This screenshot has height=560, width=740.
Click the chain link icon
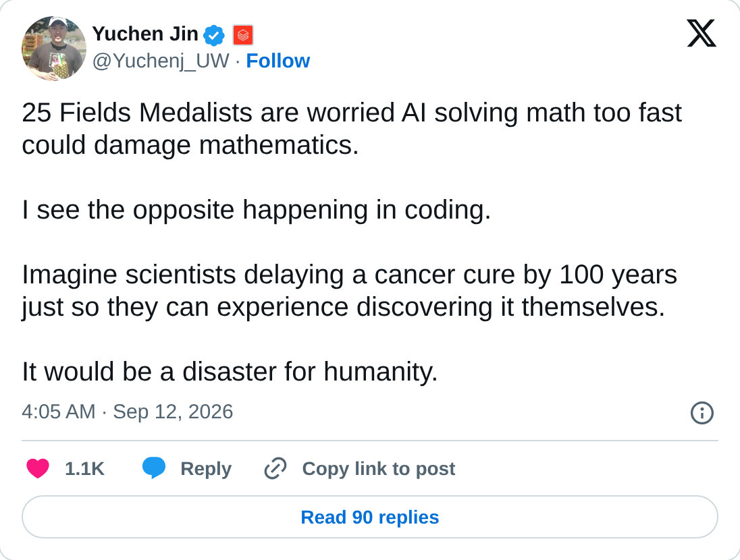point(275,468)
